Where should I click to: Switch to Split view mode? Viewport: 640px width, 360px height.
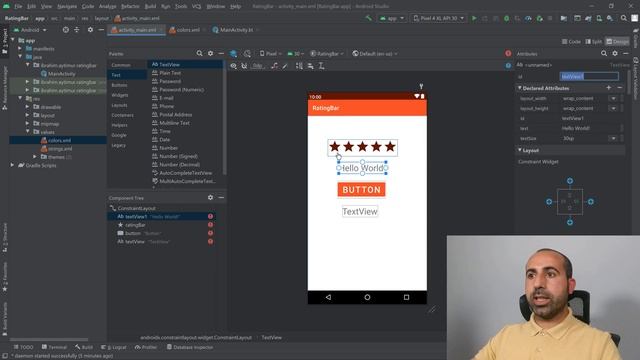point(594,42)
